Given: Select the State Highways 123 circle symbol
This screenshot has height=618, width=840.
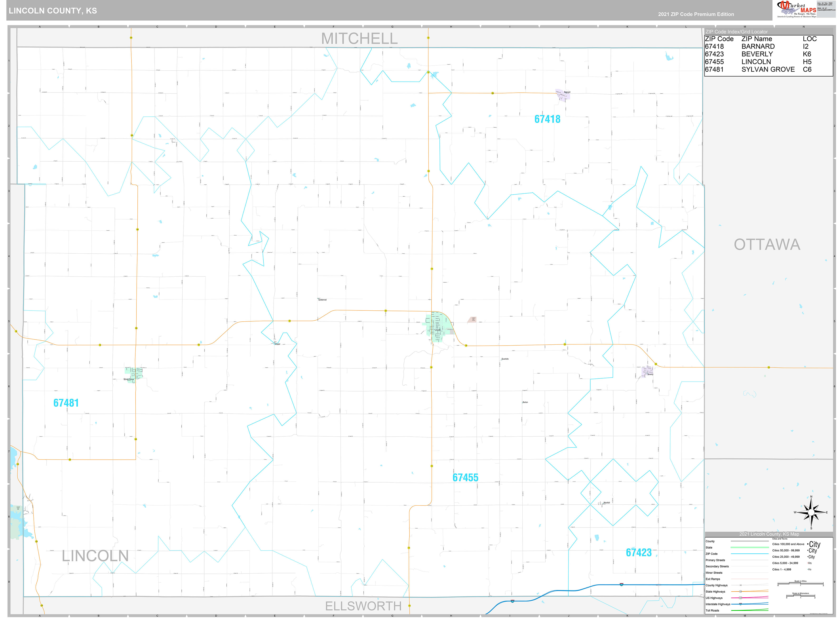Looking at the screenshot, I should 740,591.
